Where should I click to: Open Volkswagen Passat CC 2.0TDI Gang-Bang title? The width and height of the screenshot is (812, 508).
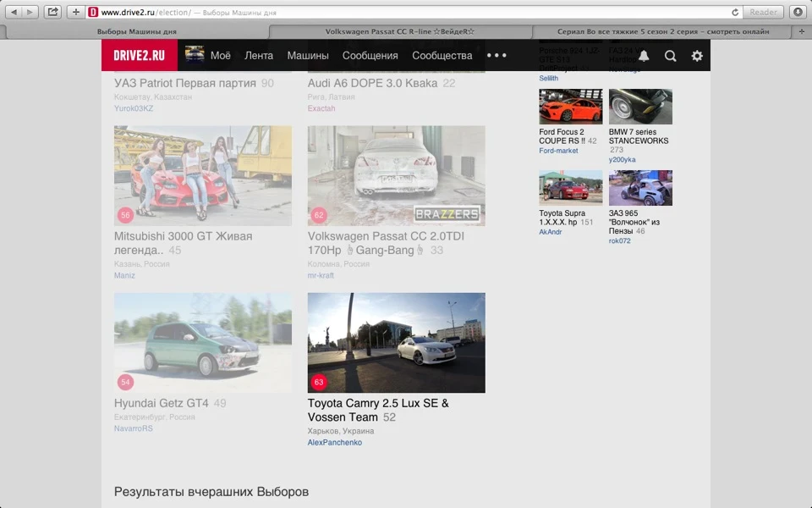coord(386,243)
